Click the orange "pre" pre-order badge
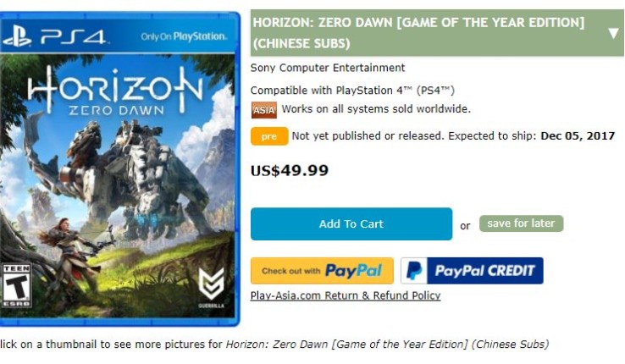625x364 pixels. [x=269, y=136]
